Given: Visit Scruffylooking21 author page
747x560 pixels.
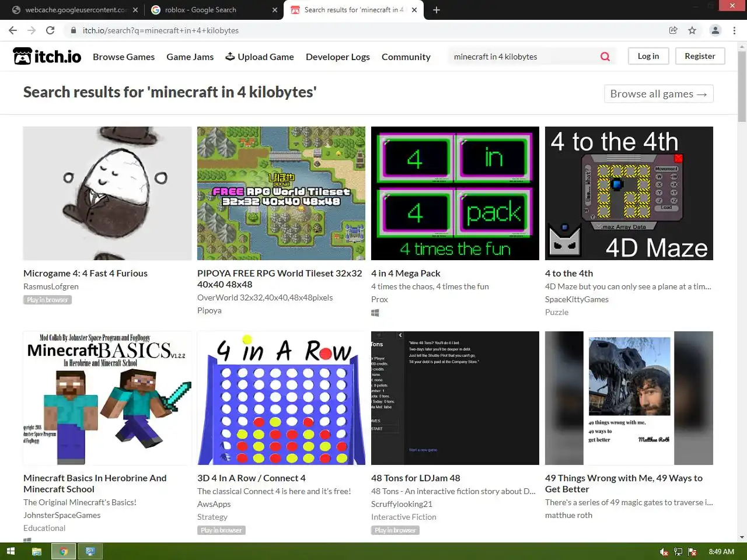Looking at the screenshot, I should [402, 504].
